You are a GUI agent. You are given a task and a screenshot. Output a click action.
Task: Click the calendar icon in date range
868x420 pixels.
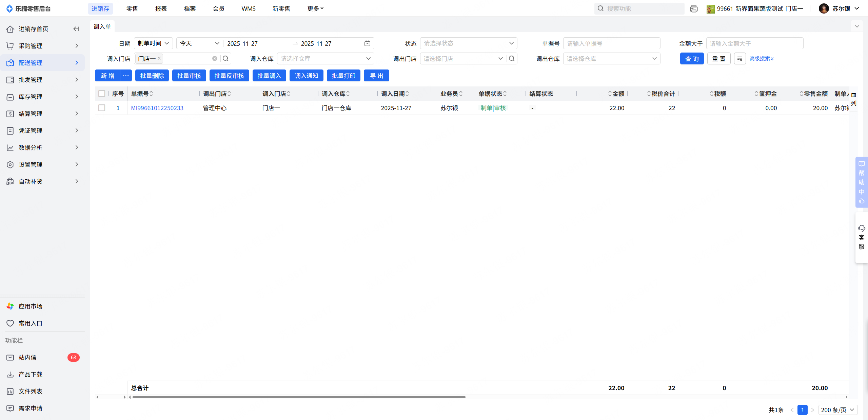tap(367, 43)
